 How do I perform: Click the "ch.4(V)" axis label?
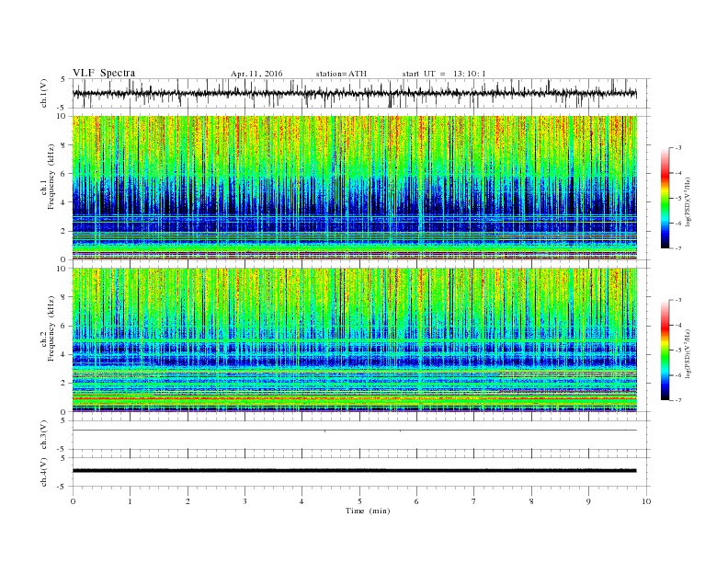[x=44, y=472]
